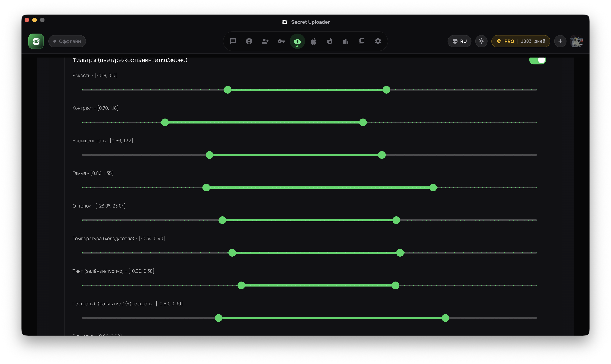Click the PRO 1003 дней badge
The image size is (611, 364).
pos(521,41)
